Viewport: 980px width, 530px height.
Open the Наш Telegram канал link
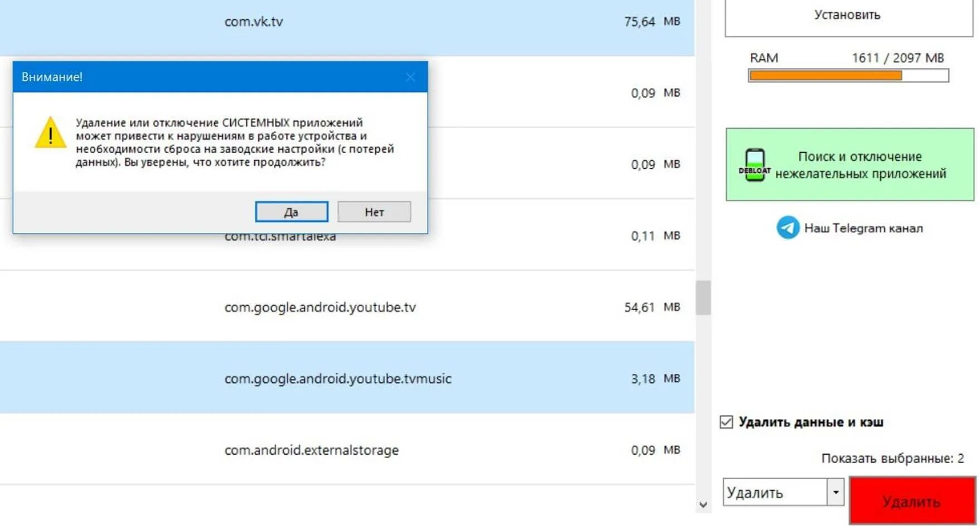[863, 228]
